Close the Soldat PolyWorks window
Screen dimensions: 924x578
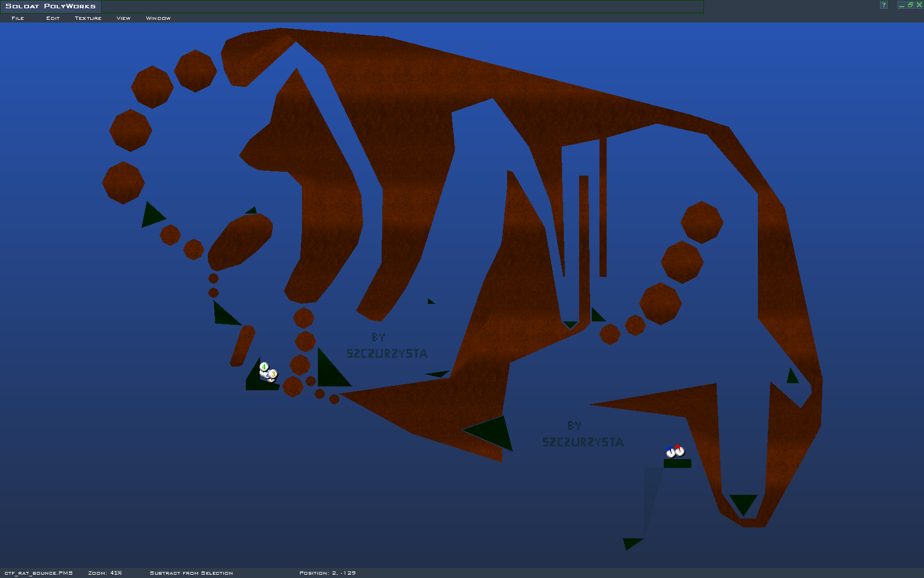(x=919, y=5)
